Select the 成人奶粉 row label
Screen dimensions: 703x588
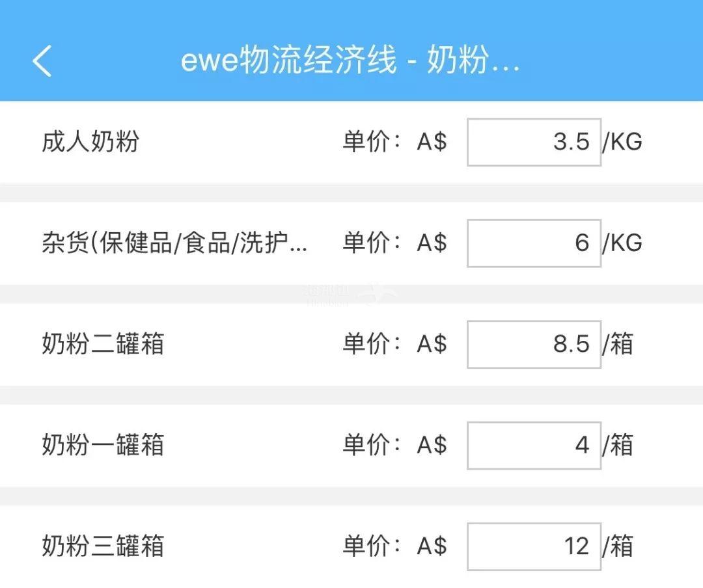[90, 142]
